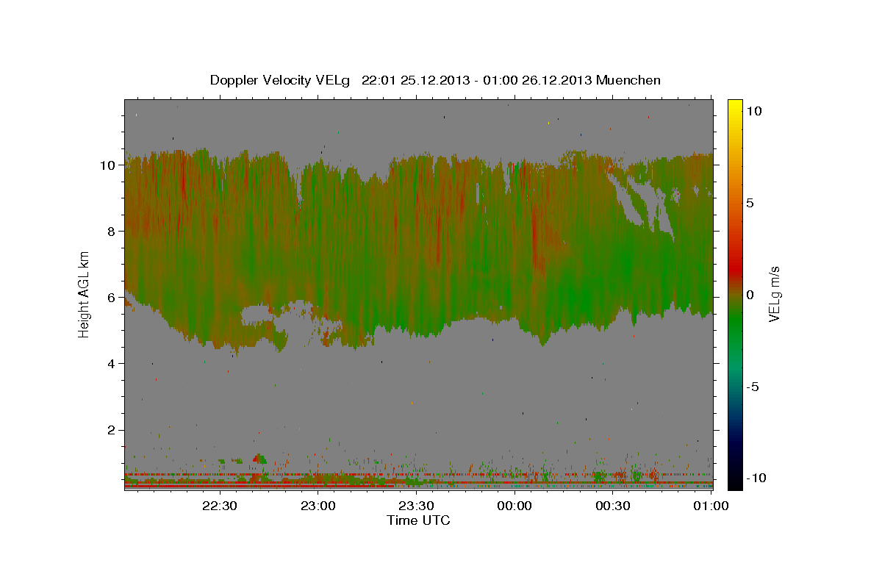Click the plot title 'Doppler Velocity VELg'

tap(280, 80)
